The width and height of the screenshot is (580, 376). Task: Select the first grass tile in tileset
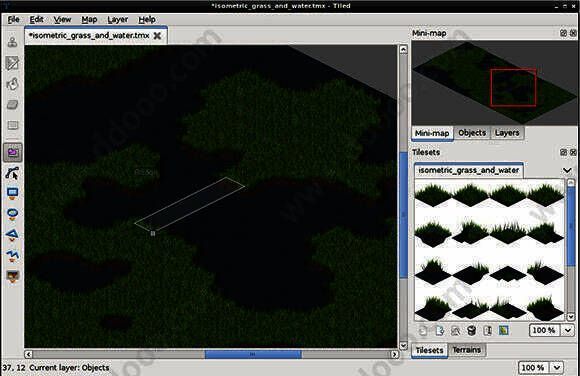[433, 195]
